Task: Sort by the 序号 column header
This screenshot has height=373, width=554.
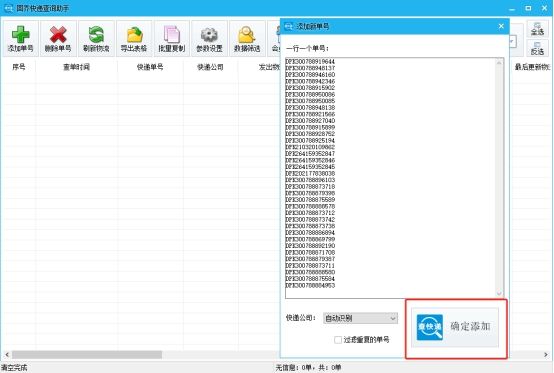Action: point(19,67)
